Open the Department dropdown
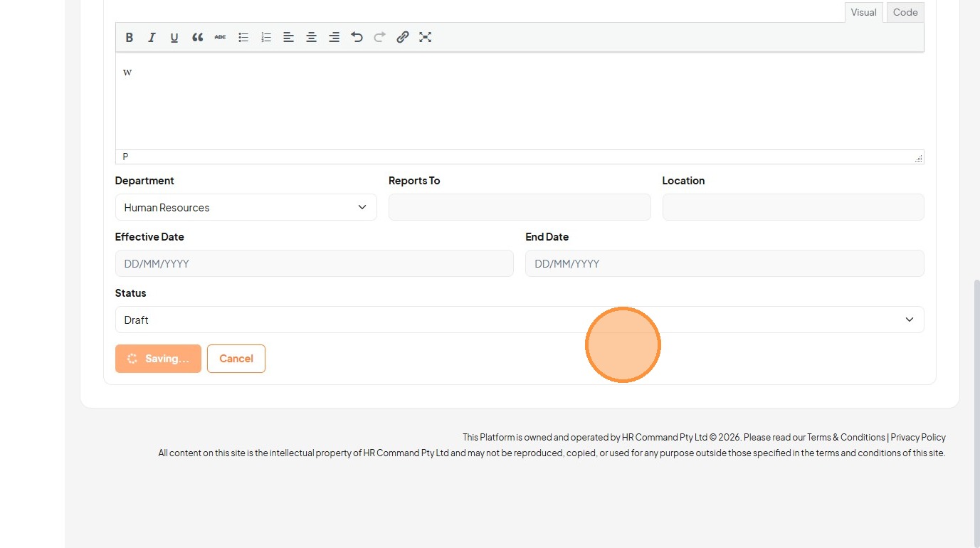Image resolution: width=980 pixels, height=548 pixels. click(246, 207)
